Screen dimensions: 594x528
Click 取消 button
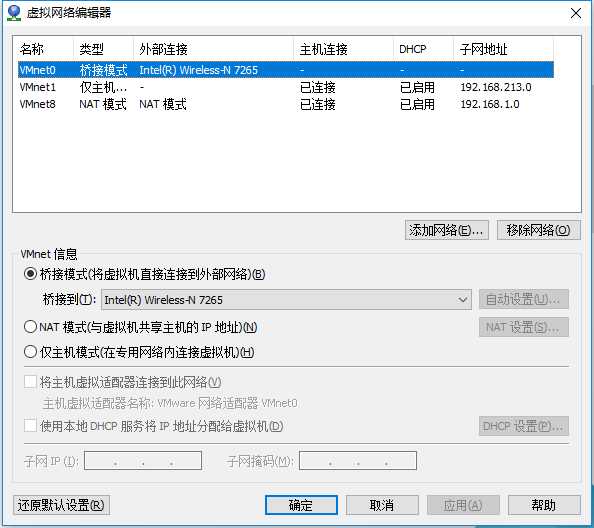(x=382, y=505)
